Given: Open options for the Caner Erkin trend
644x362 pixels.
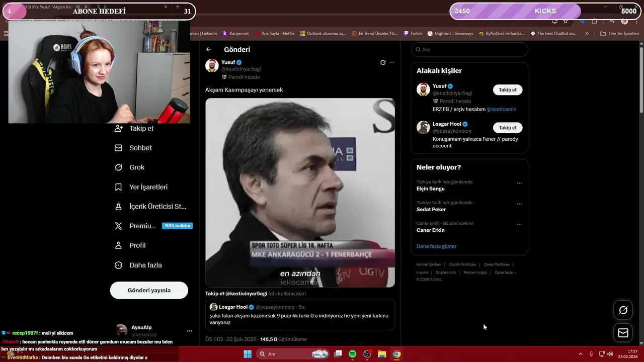Looking at the screenshot, I should click(x=519, y=225).
